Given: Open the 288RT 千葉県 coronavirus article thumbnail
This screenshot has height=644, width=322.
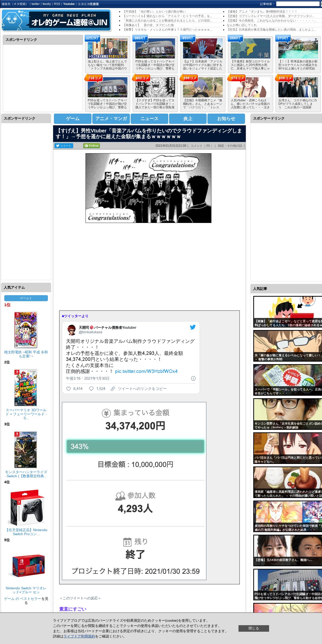Looking at the screenshot, I should pos(250,48).
